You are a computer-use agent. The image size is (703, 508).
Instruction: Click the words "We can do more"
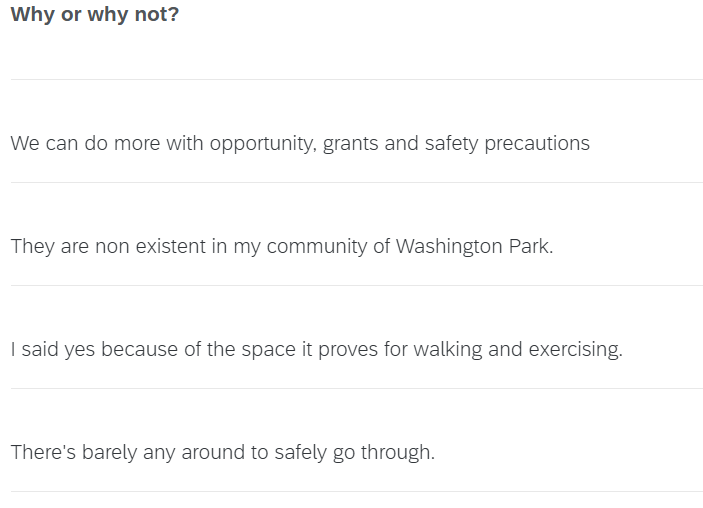tap(85, 144)
